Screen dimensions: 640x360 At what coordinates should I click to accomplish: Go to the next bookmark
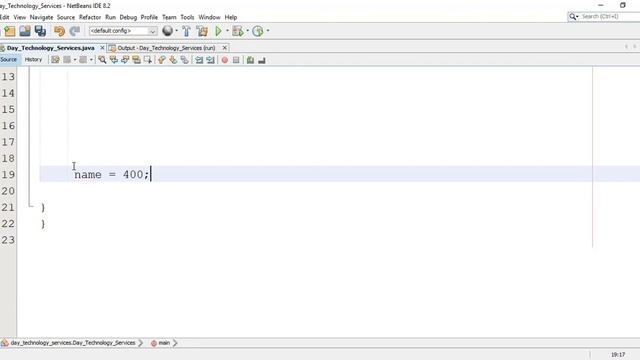(173, 60)
